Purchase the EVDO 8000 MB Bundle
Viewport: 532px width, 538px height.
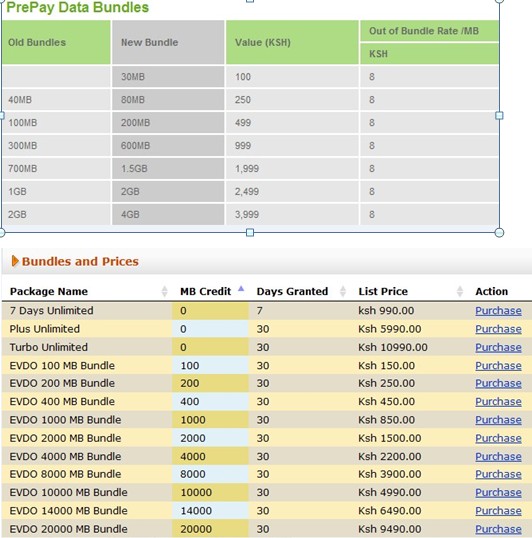click(x=498, y=474)
